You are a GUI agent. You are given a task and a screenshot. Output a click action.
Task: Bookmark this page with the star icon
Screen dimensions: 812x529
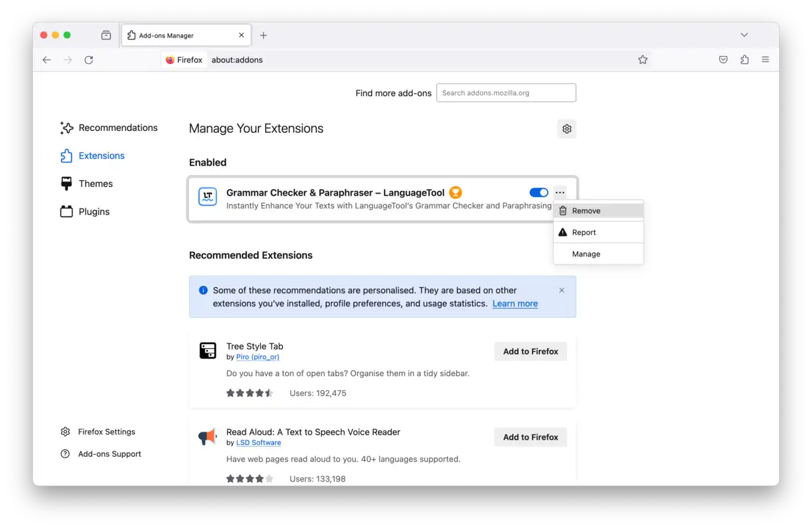pyautogui.click(x=642, y=60)
